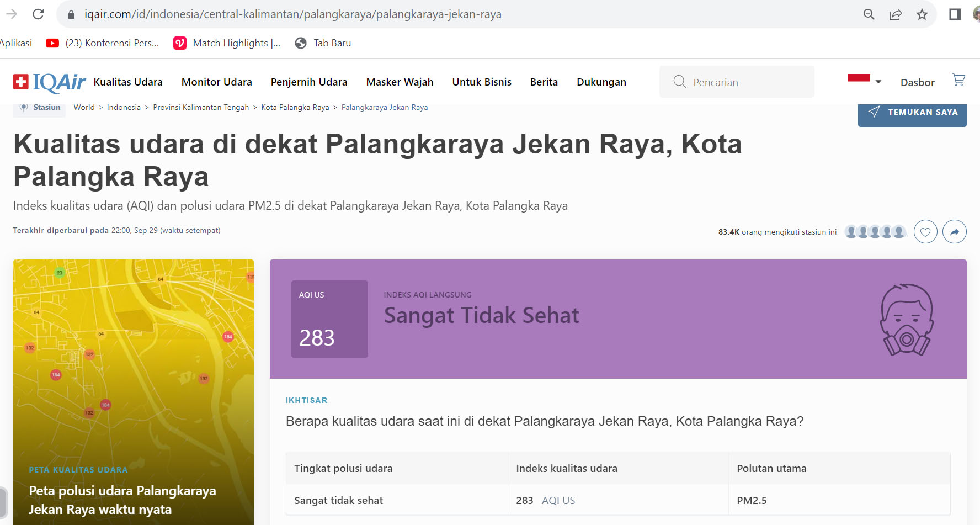This screenshot has height=525, width=980.
Task: Click the heart favorite station icon
Action: click(x=925, y=232)
